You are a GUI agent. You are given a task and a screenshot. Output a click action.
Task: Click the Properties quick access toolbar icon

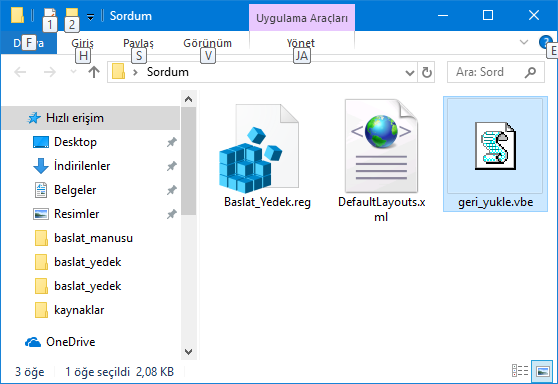pos(50,15)
